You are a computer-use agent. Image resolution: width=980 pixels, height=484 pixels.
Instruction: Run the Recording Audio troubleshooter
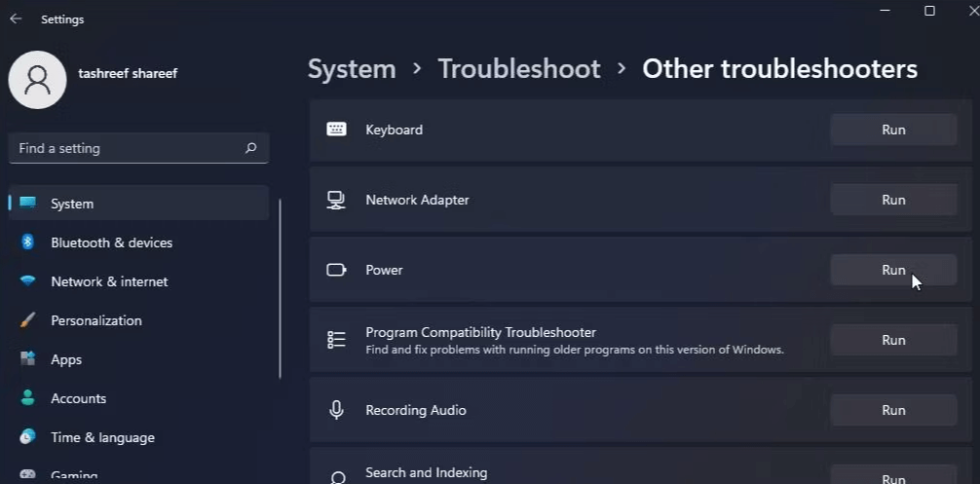[x=892, y=410]
